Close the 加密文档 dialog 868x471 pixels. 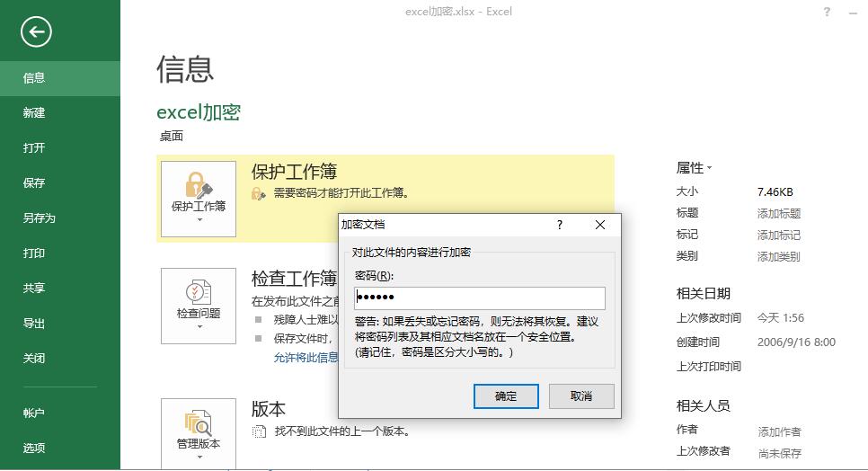(x=600, y=225)
